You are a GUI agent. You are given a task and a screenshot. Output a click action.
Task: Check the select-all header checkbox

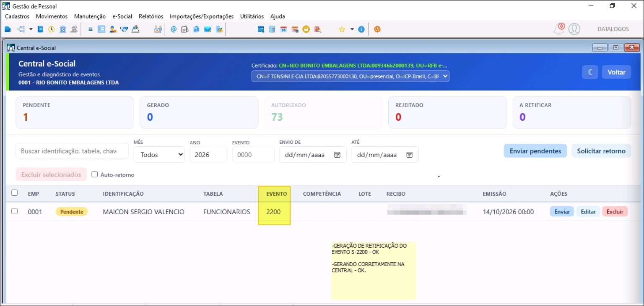point(15,193)
